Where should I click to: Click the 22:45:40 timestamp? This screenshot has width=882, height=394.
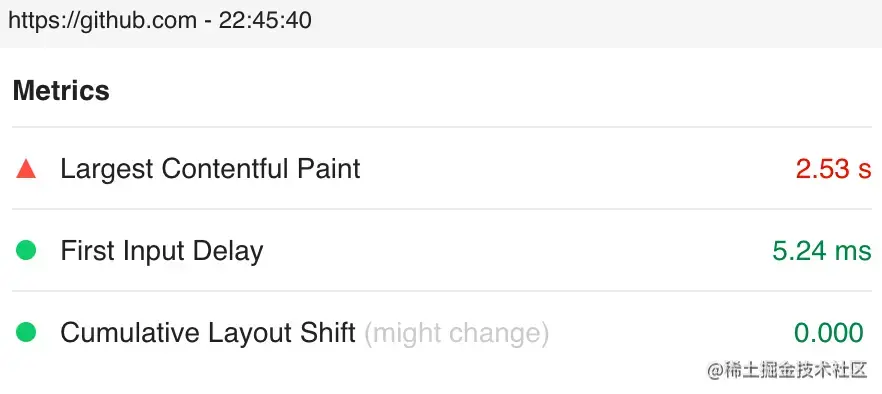pos(265,21)
